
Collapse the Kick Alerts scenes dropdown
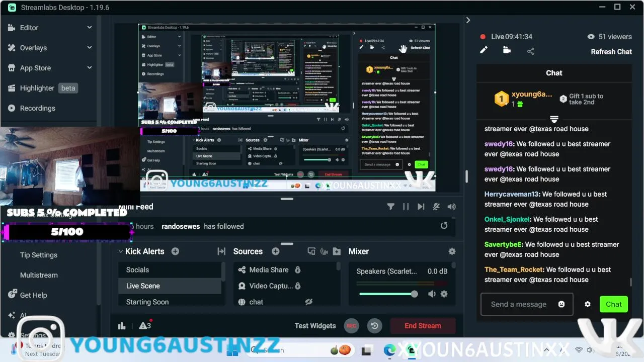point(121,251)
